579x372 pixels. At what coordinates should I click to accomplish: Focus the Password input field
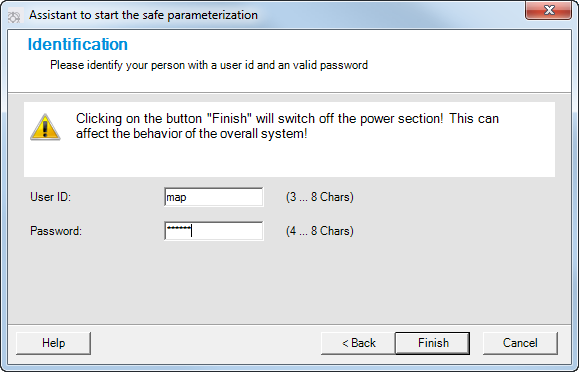coord(214,231)
